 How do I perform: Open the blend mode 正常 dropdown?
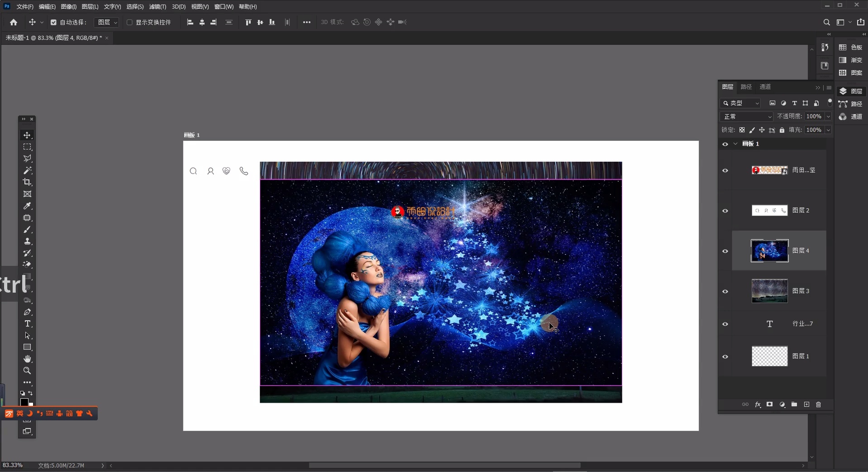coord(747,116)
